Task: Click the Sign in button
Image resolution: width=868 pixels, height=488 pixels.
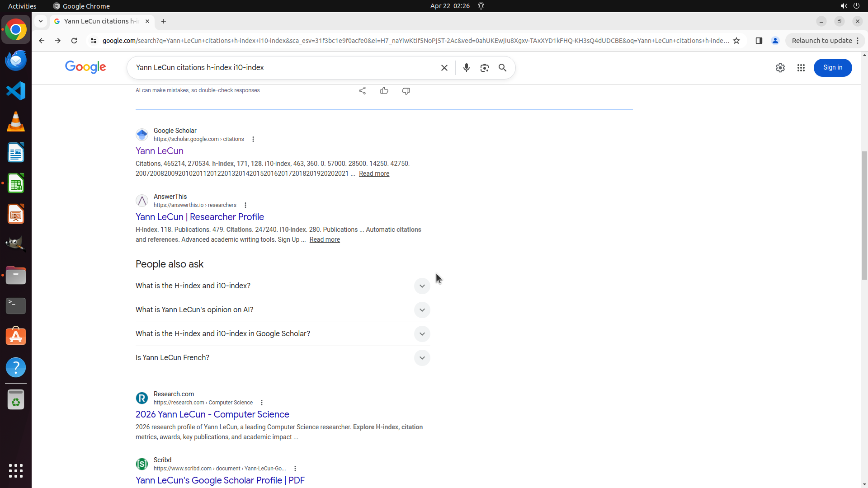Action: pos(832,68)
